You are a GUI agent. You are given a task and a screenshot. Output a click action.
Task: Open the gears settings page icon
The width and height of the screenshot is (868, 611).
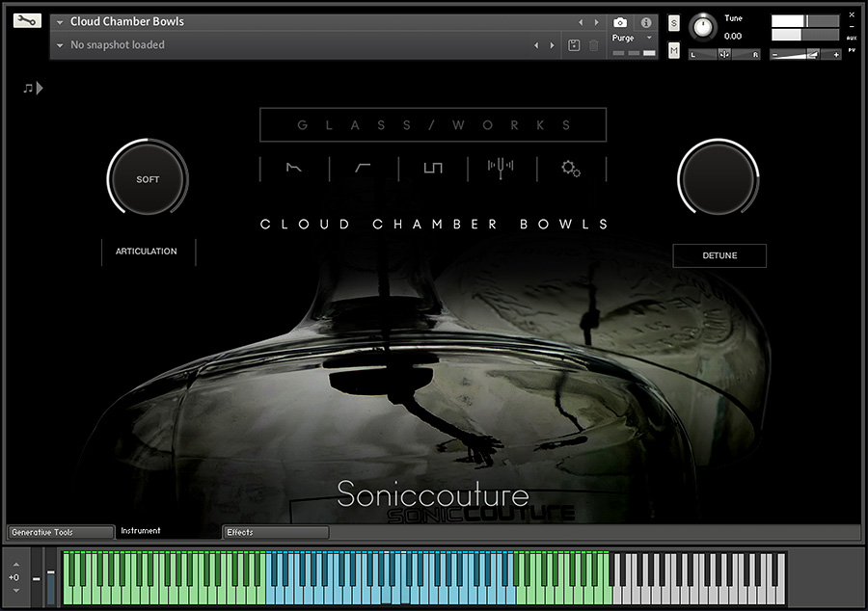[571, 169]
